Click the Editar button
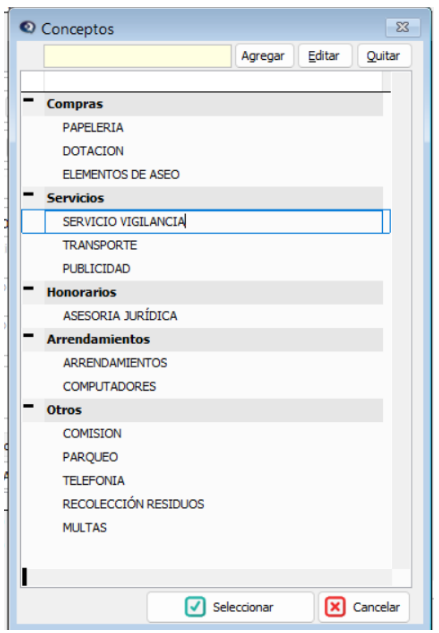Viewport: 439px width, 633px height. tap(325, 56)
